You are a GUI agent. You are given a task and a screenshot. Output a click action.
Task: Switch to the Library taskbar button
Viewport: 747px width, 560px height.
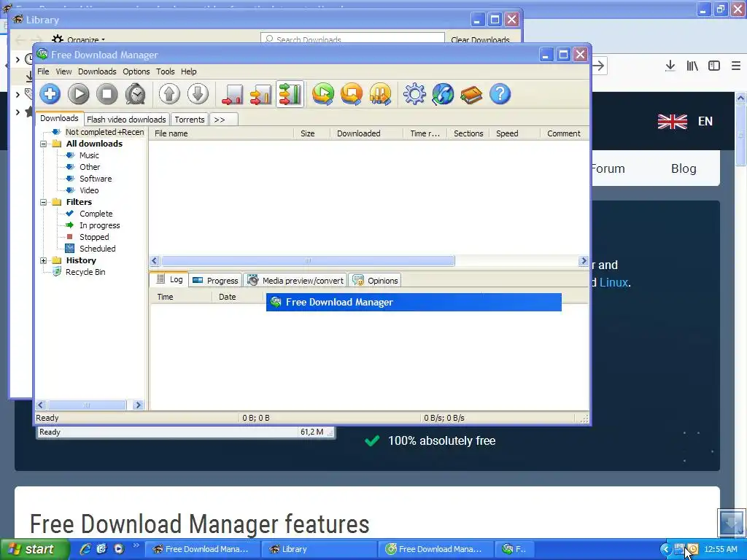(319, 549)
